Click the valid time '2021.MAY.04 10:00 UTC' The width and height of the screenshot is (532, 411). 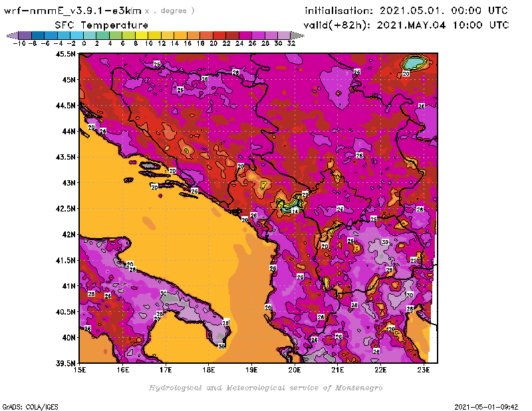point(443,25)
